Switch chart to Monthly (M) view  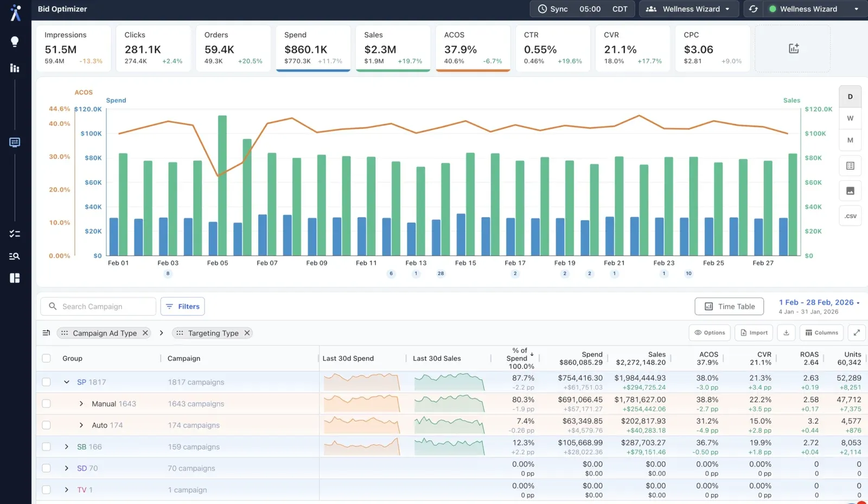[850, 140]
